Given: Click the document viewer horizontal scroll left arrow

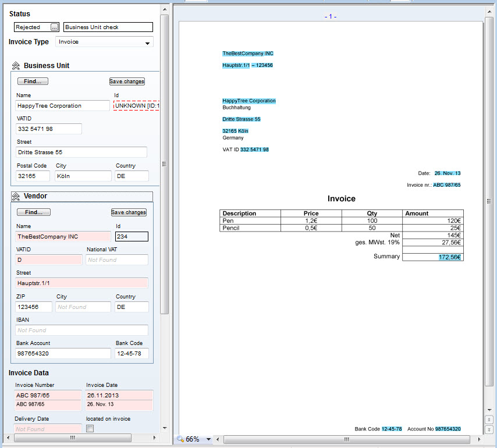Looking at the screenshot, I should click(x=218, y=439).
